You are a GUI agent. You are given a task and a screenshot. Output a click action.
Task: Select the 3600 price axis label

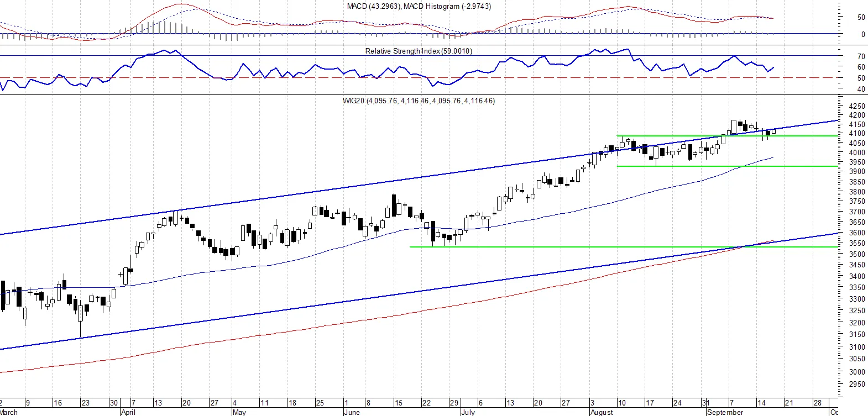[x=857, y=233]
